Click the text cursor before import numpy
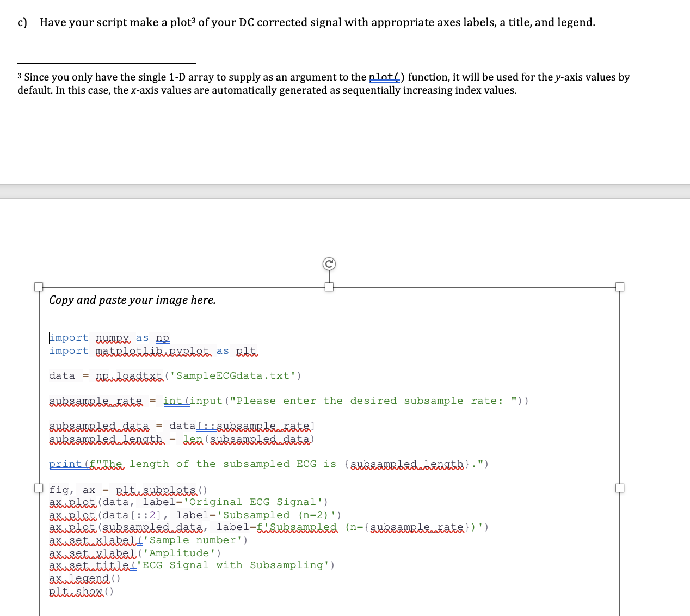The height and width of the screenshot is (616, 690). click(x=50, y=337)
